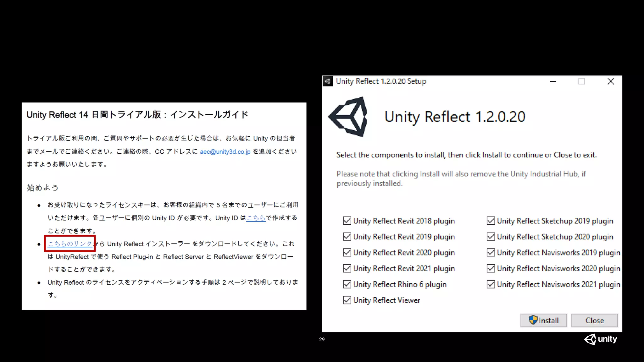Click the maximize box in the setup title bar

pyautogui.click(x=581, y=81)
